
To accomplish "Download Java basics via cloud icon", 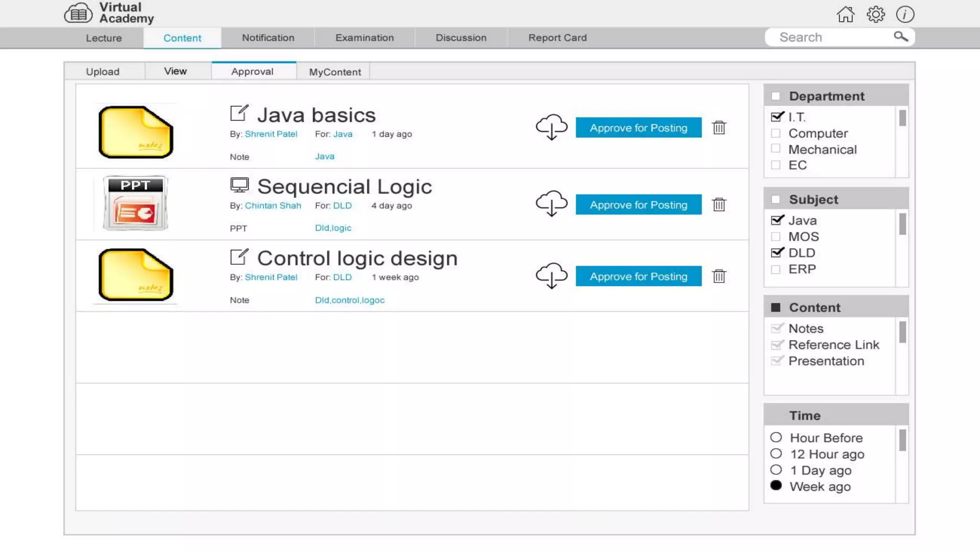I will click(x=551, y=127).
